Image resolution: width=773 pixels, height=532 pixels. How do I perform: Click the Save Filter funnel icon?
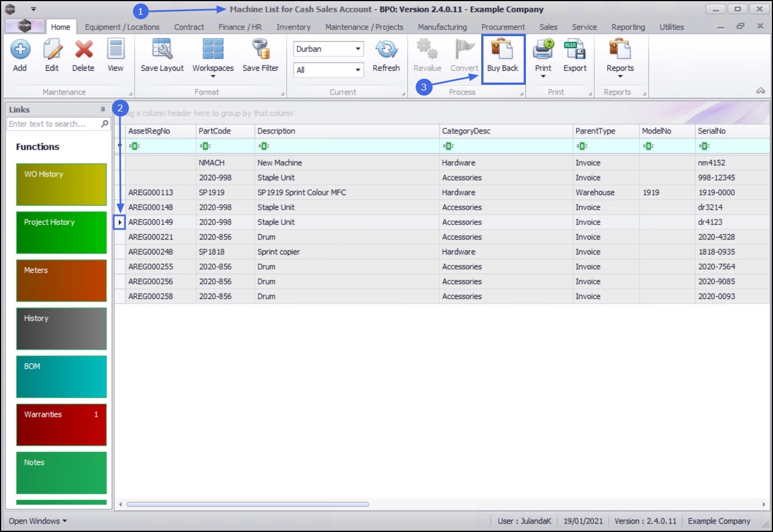coord(261,49)
